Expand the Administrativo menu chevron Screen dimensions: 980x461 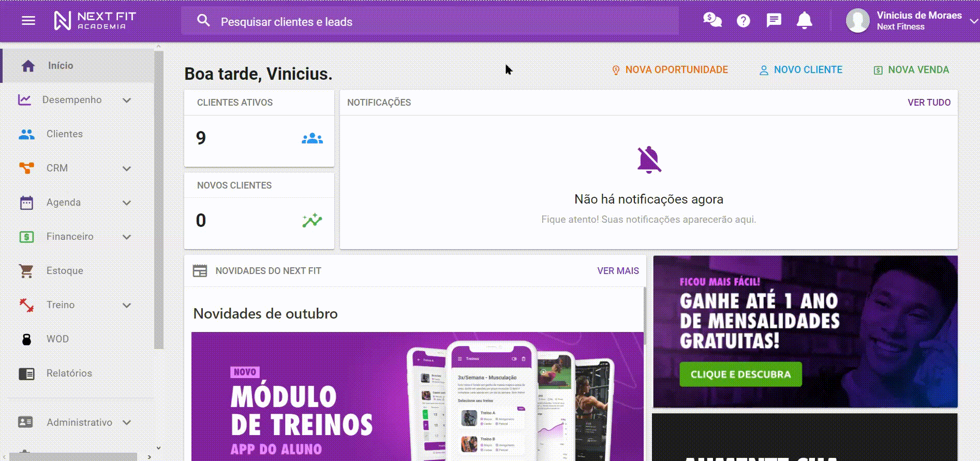tap(127, 422)
